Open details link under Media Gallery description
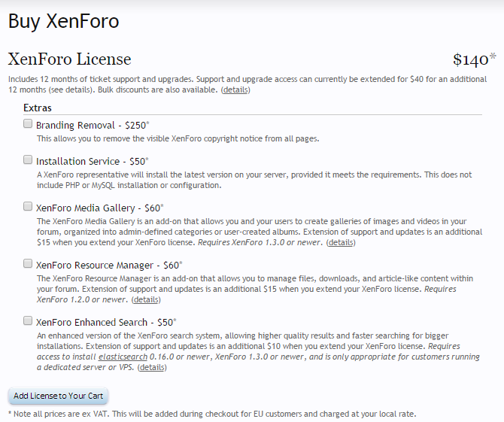The width and height of the screenshot is (504, 422). click(341, 242)
